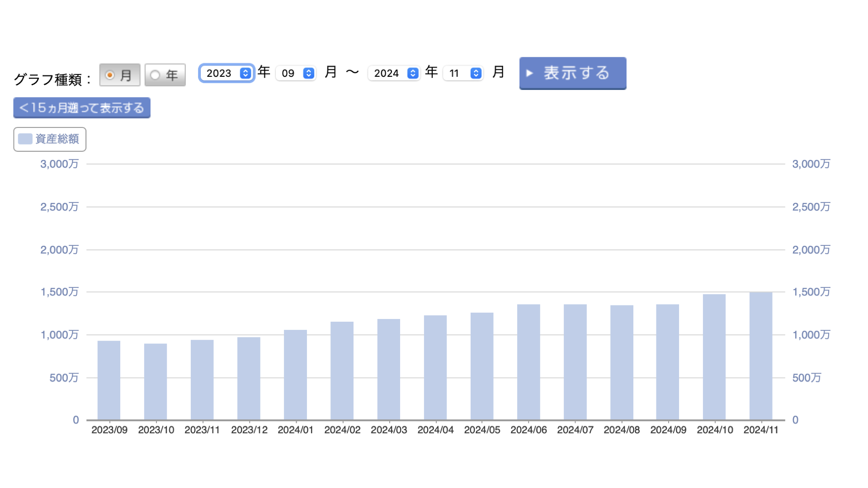Click the right axis 2,000万 label
This screenshot has height=488, width=868.
point(811,250)
